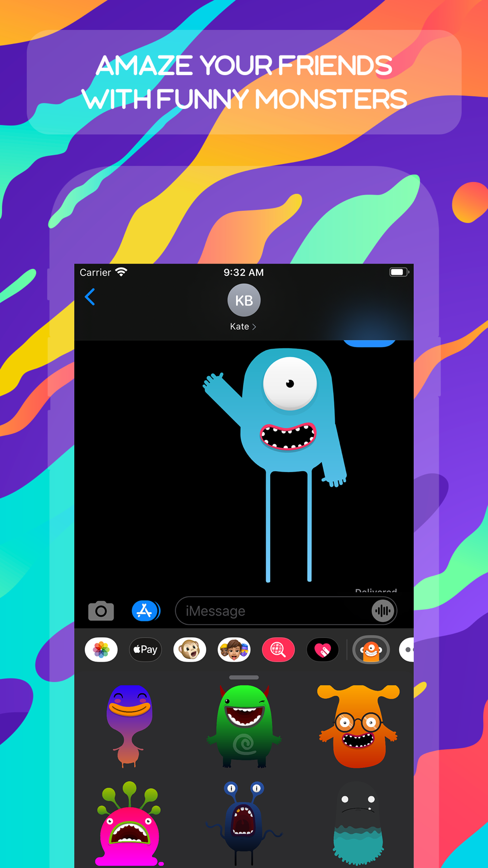
Task: Send the dark blue screaming monster sticker
Action: [x=244, y=823]
